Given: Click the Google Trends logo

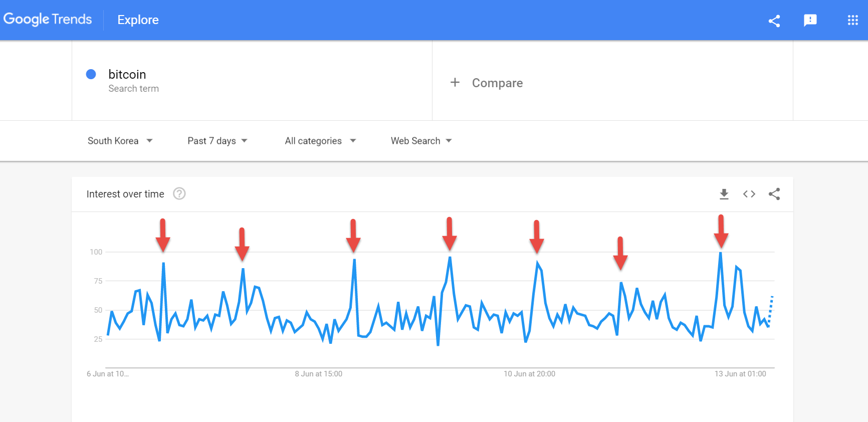Looking at the screenshot, I should click(48, 19).
